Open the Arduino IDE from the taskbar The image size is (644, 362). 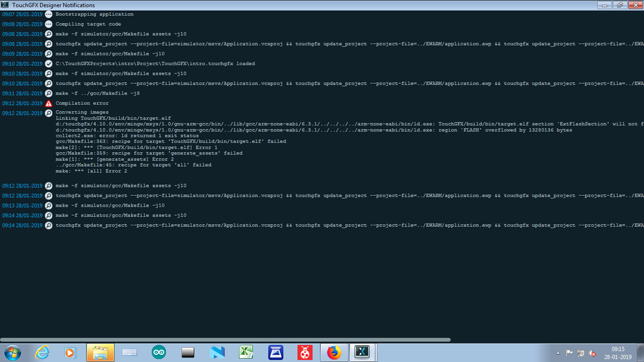pyautogui.click(x=159, y=352)
